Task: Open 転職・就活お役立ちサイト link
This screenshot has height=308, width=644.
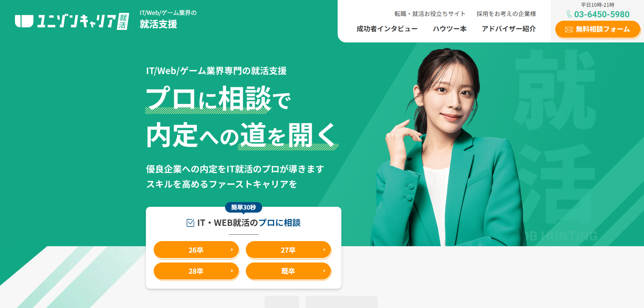Action: (x=430, y=14)
